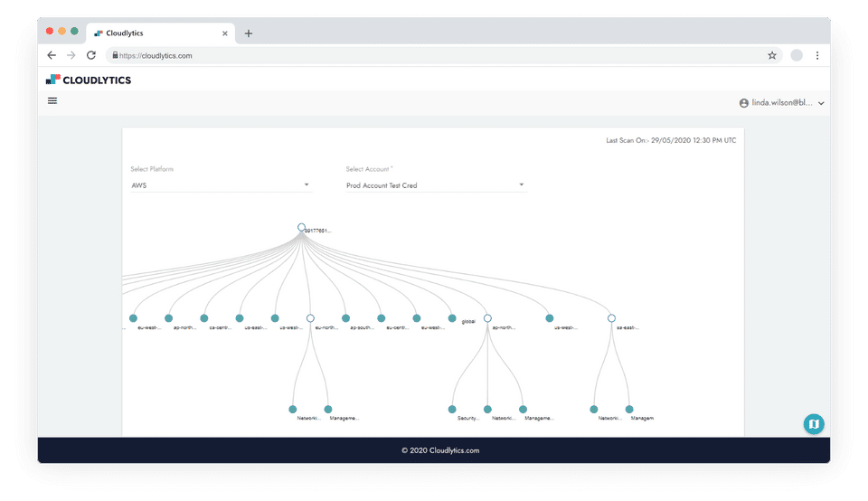Image resolution: width=868 pixels, height=501 pixels.
Task: Switch to the Cloudlytics browser tab
Action: (161, 33)
